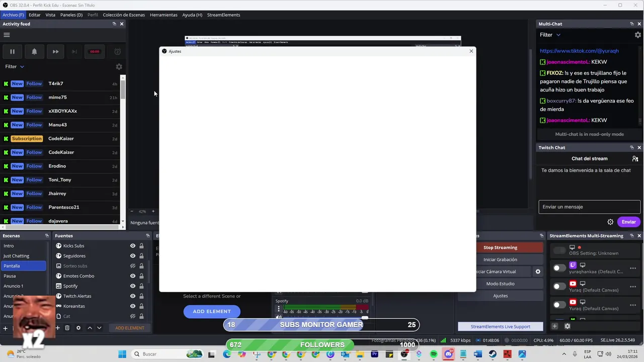Hide the Seguidores source
644x362 pixels.
coord(133,256)
